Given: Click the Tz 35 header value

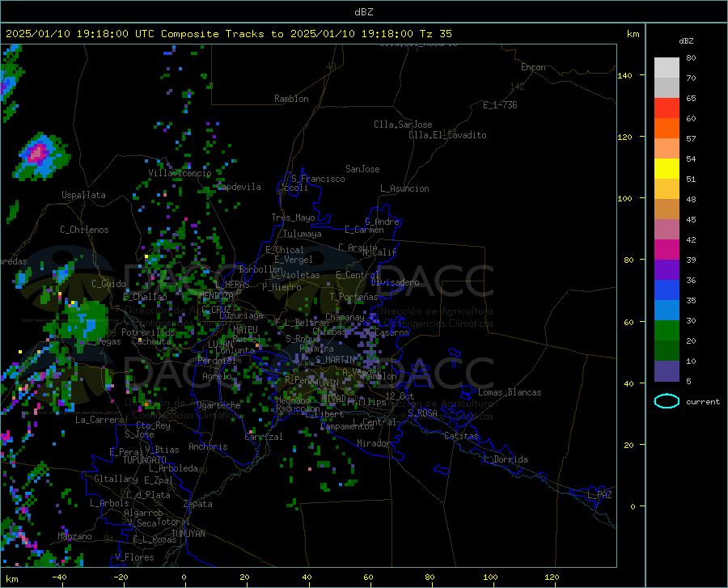Looking at the screenshot, I should click(435, 34).
